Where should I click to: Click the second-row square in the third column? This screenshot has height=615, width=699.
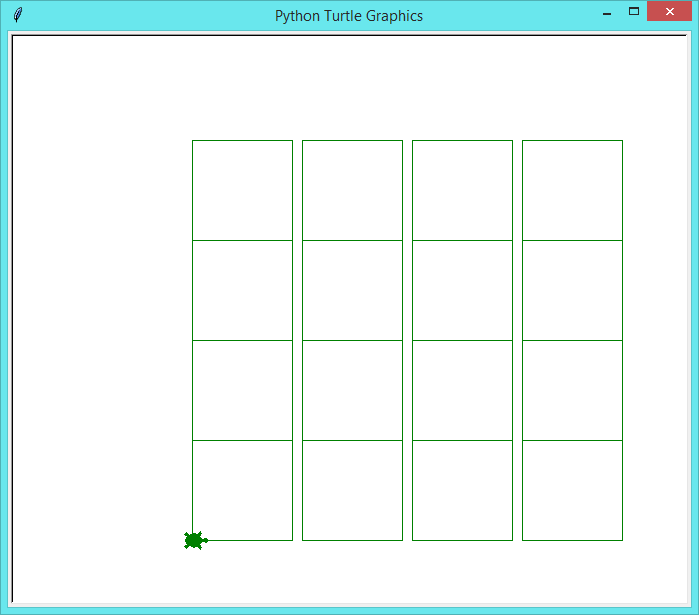tap(462, 290)
